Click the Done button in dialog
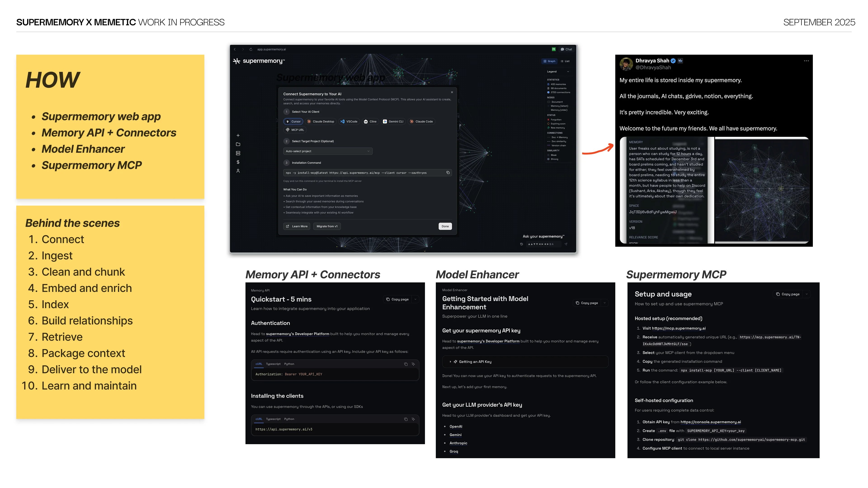Screen dimensions: 868x488 (x=445, y=226)
